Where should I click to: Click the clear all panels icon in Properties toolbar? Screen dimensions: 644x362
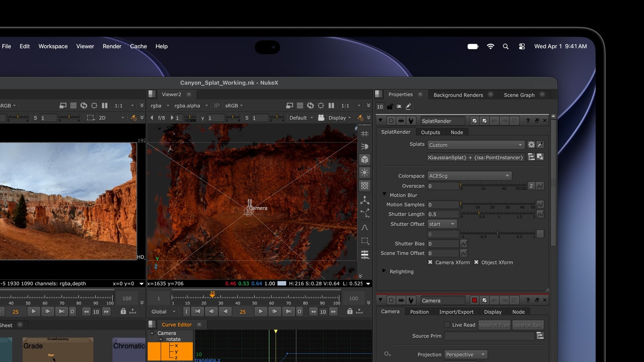pyautogui.click(x=399, y=107)
